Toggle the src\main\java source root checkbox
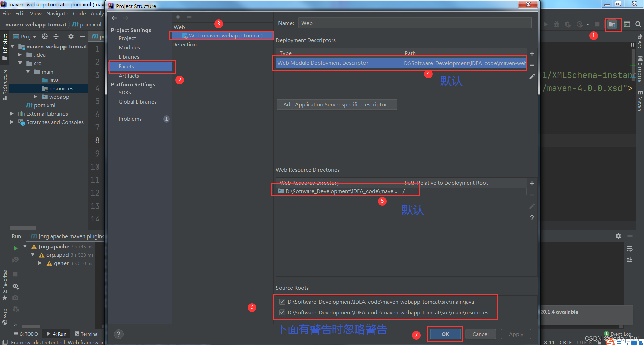The image size is (644, 345). 282,302
